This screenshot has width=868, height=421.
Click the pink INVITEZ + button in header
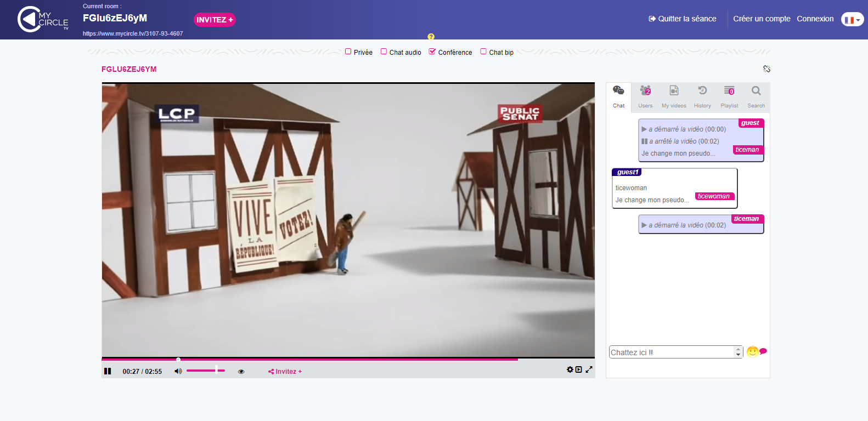(x=215, y=20)
